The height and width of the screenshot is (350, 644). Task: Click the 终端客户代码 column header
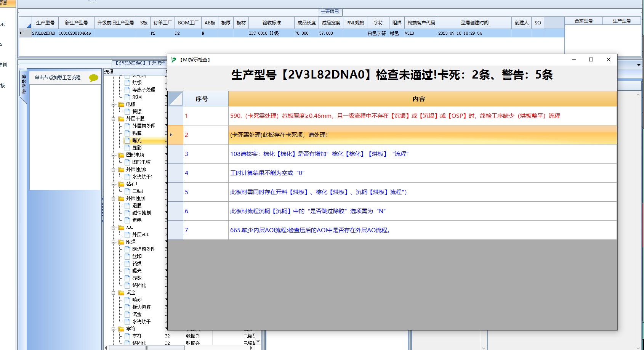tap(421, 23)
